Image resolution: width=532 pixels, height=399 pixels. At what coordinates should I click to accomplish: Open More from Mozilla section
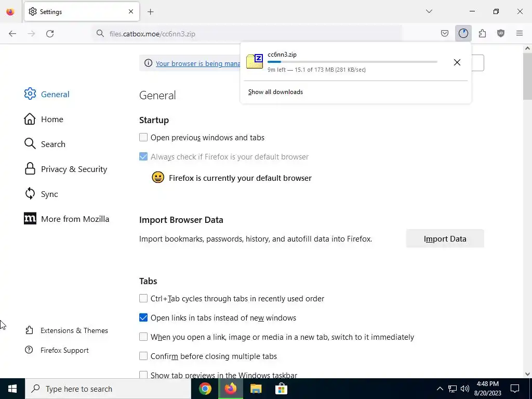click(x=67, y=219)
